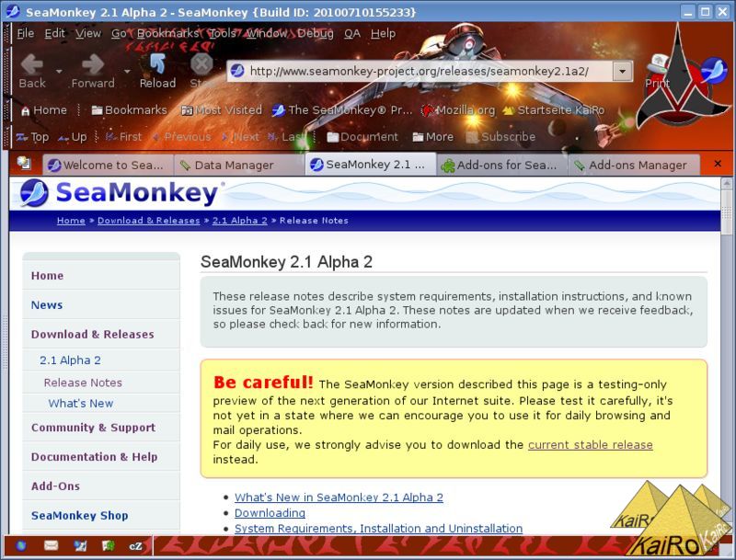Screen dimensions: 736x560
Task: Switch to the Add-ons Manager tab
Action: (634, 166)
